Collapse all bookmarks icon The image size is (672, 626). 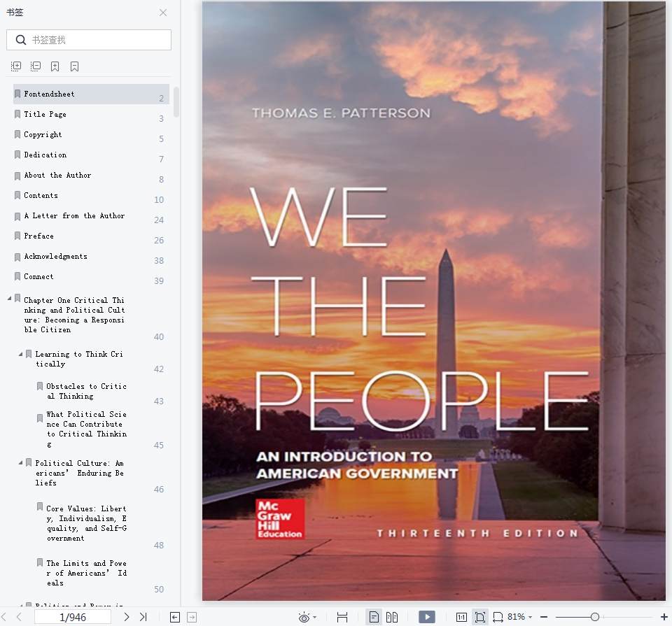click(x=36, y=66)
